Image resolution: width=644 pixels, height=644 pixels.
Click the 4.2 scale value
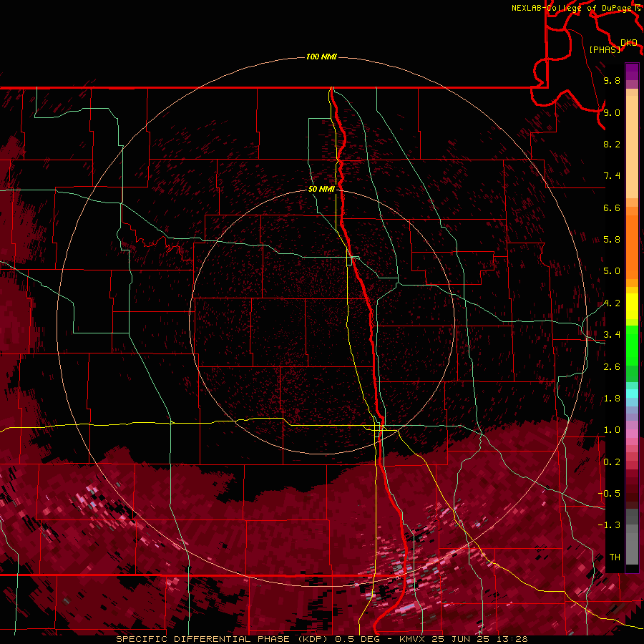pos(612,303)
